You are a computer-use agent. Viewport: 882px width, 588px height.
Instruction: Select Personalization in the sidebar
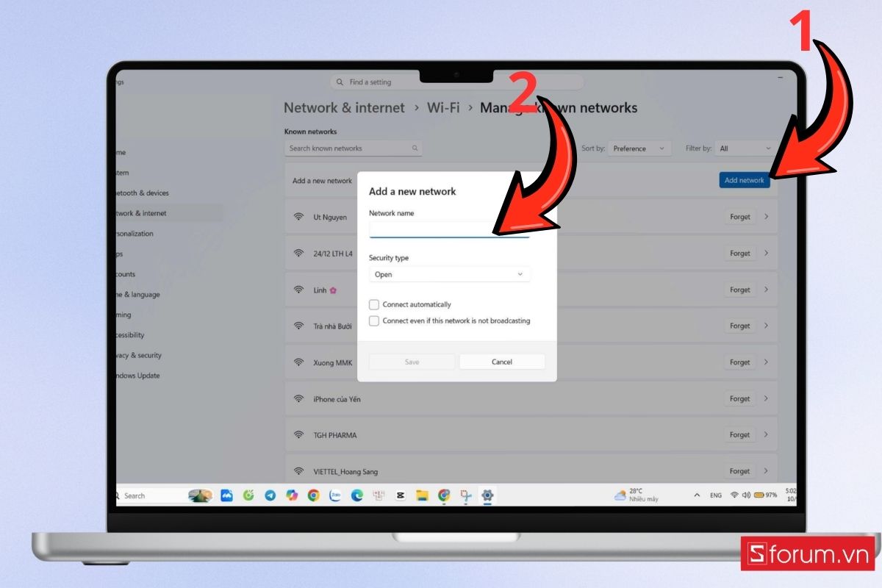(134, 234)
